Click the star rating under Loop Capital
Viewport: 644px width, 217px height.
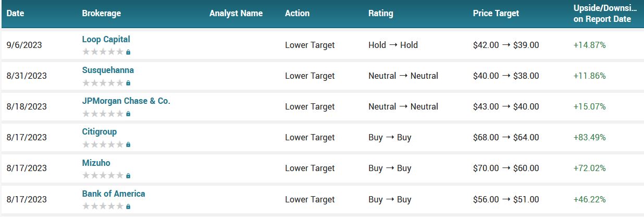tap(103, 52)
